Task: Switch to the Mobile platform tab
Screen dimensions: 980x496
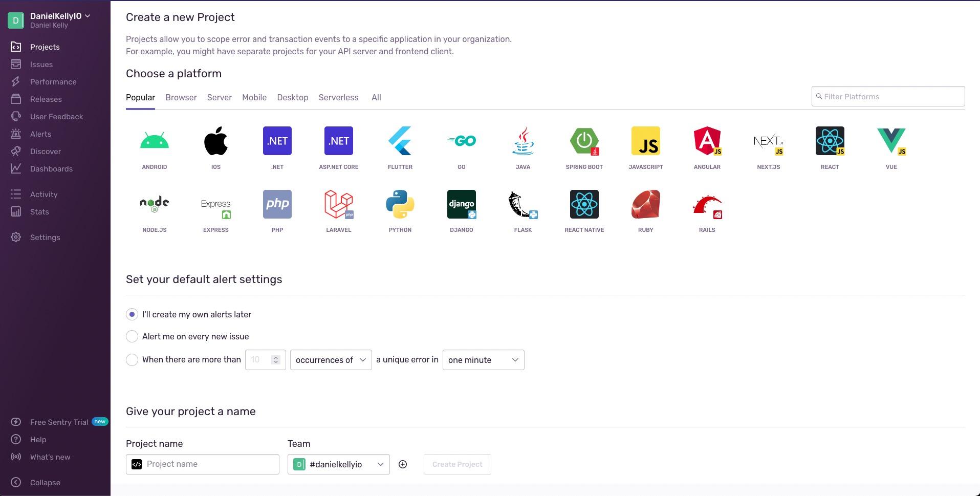Action: 254,97
